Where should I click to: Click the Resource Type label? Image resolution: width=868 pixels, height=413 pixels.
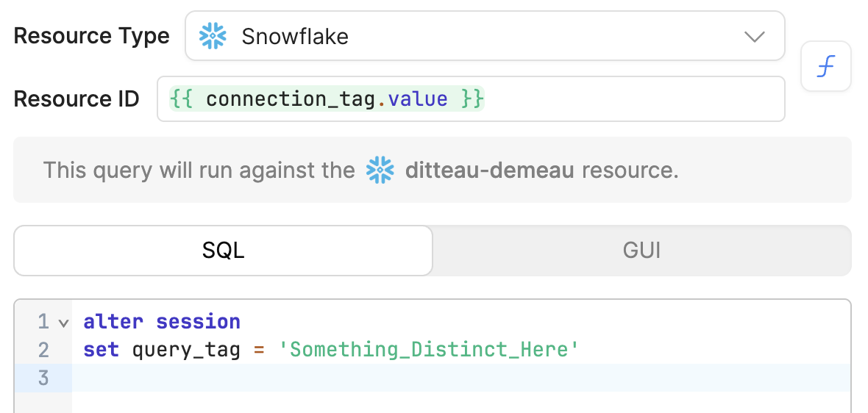coord(91,36)
